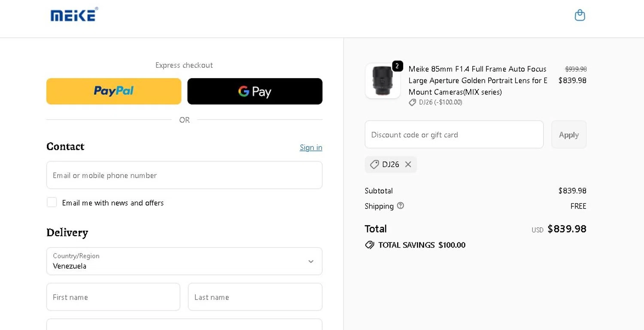The height and width of the screenshot is (330, 644).
Task: Click the Meike logo
Action: (x=74, y=15)
